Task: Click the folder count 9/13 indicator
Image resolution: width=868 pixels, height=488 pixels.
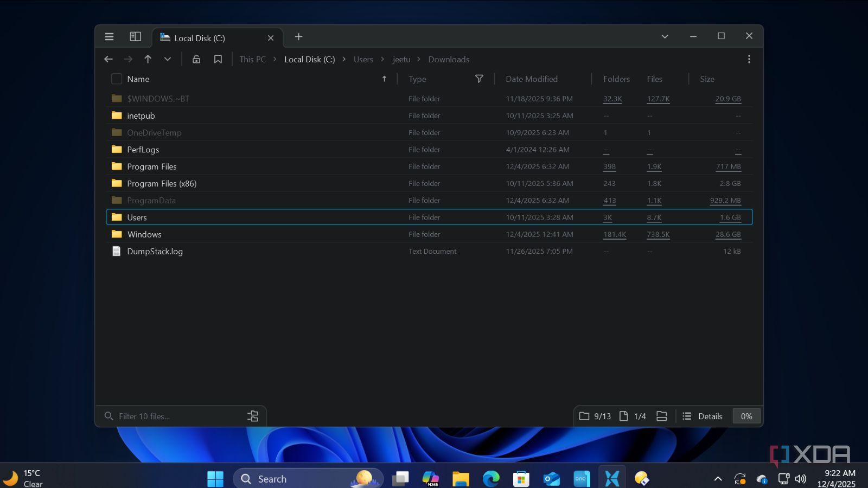Action: point(595,416)
